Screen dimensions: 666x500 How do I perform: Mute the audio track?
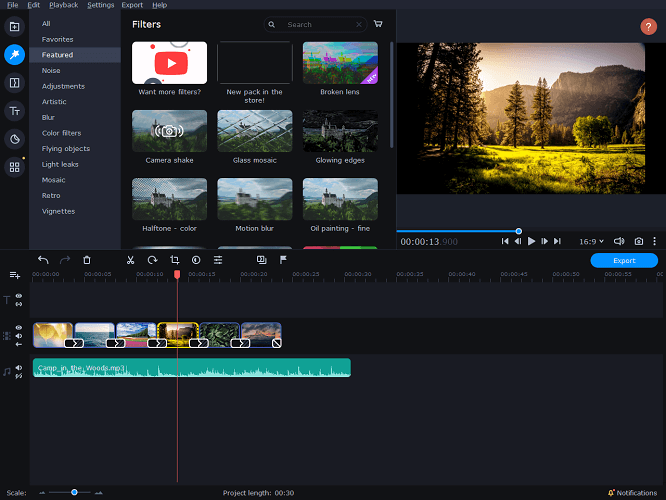coord(19,367)
